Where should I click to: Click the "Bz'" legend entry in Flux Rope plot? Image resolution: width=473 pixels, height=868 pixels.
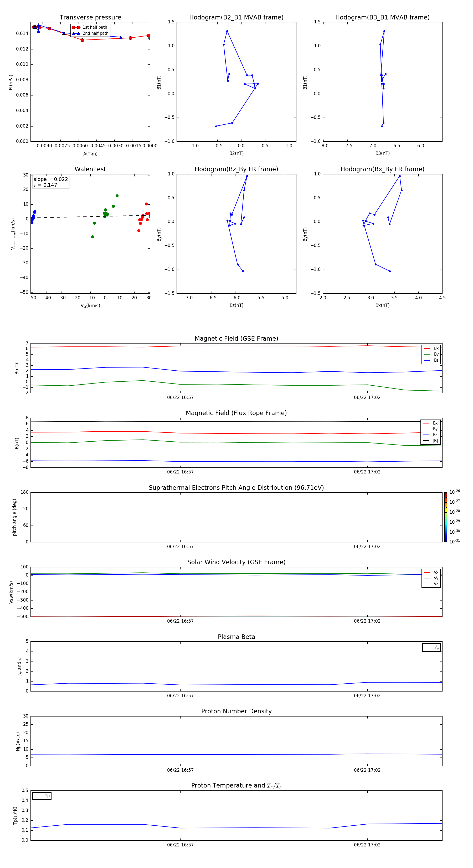431,435
